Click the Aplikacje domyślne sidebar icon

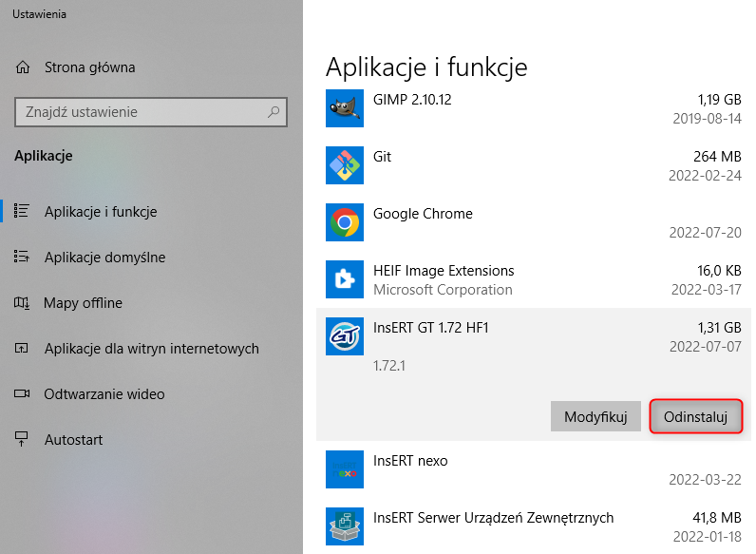(x=22, y=257)
